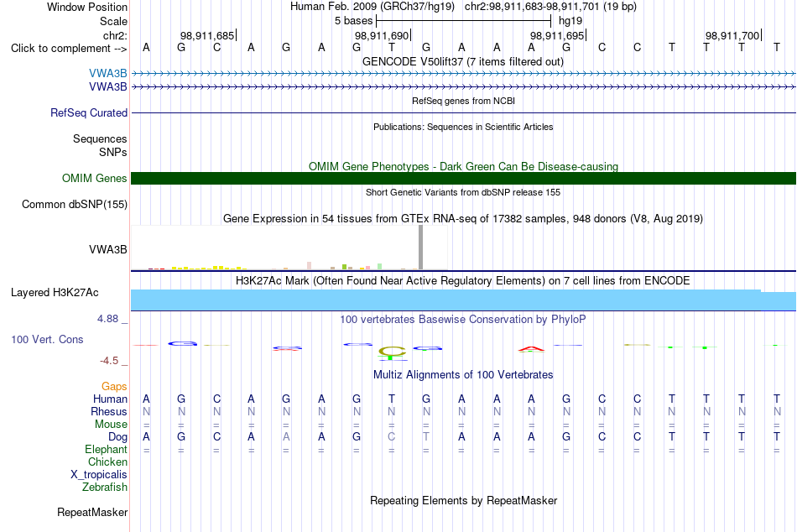Click '100 vertebrates Basewise Conservation by PhyloP' title
797x532 pixels.
pyautogui.click(x=463, y=320)
